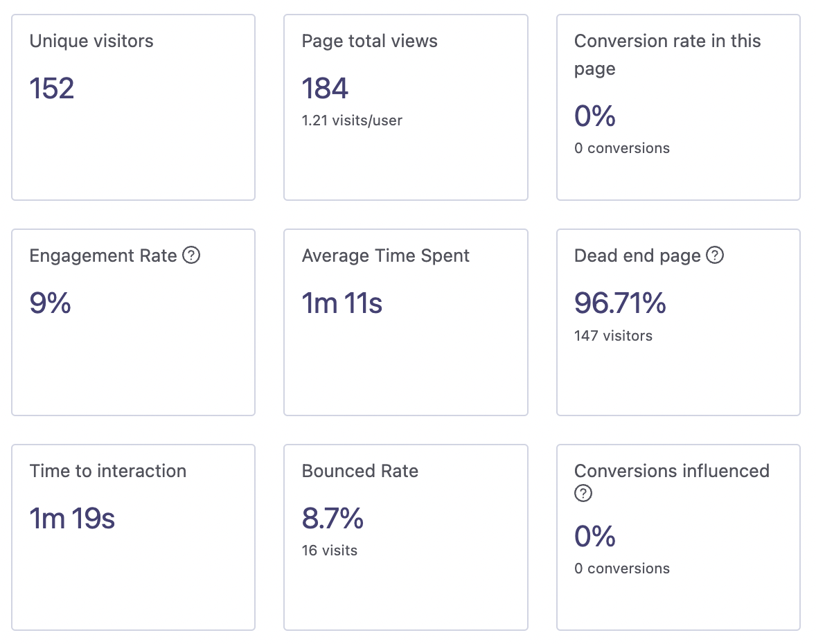This screenshot has width=816, height=644.
Task: Select the Average Time Spent heading
Action: (385, 256)
